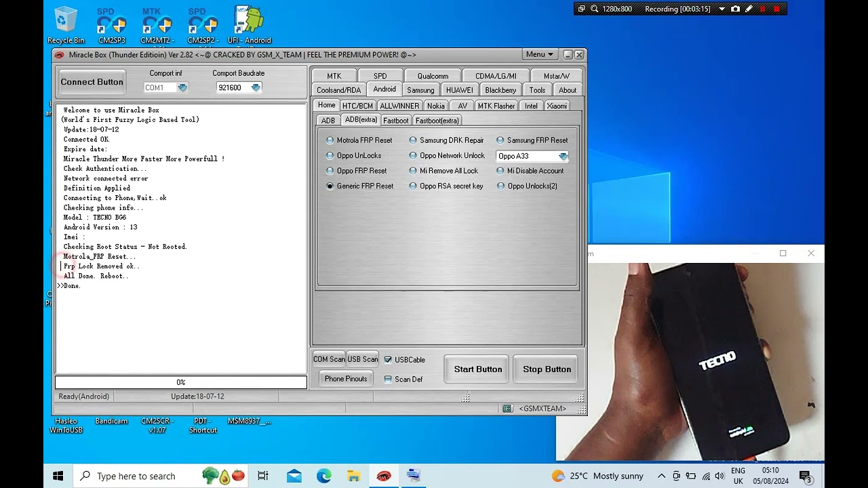Click the Phone Pinouts button

346,379
